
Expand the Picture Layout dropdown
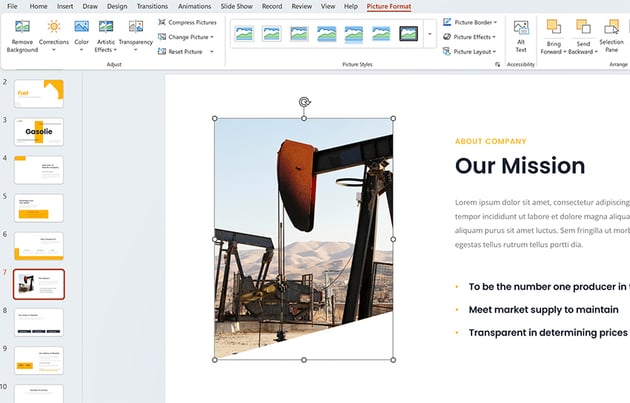472,51
